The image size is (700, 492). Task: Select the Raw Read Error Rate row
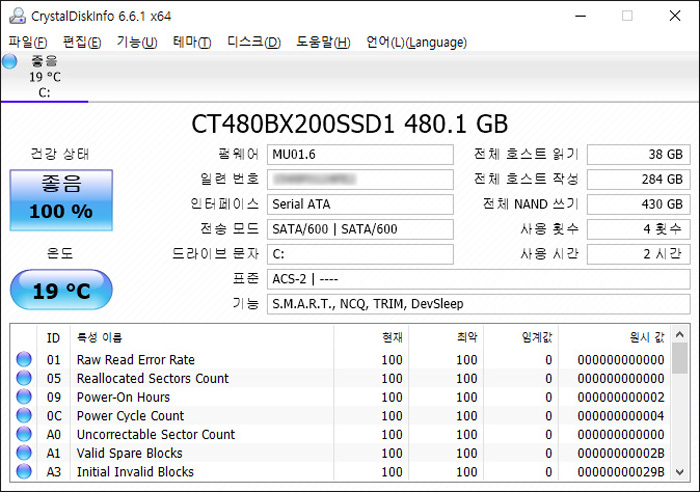coord(340,359)
